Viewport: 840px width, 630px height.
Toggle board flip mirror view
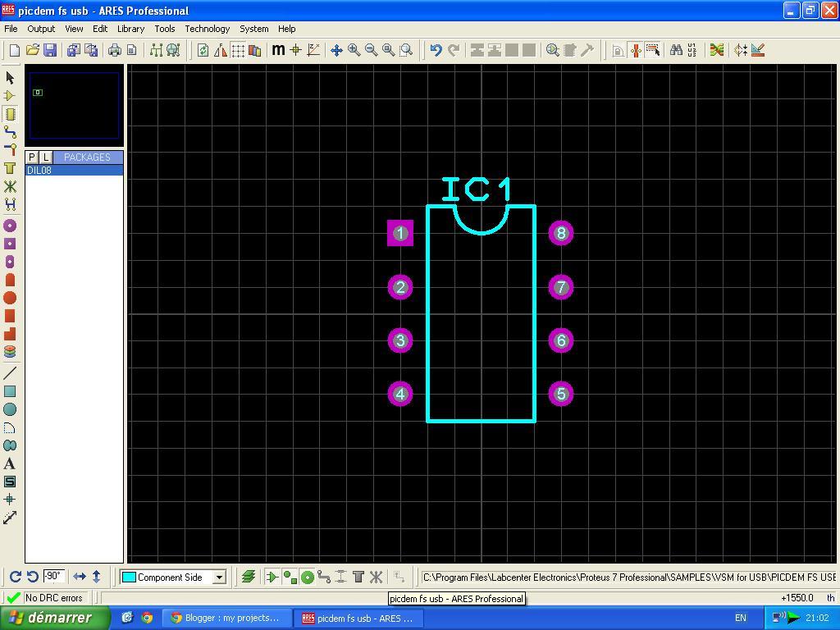click(220, 50)
